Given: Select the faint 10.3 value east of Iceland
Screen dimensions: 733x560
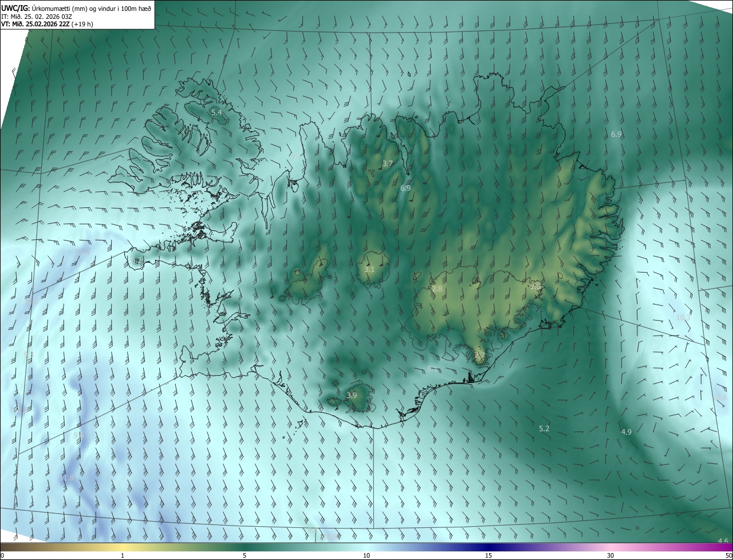Looking at the screenshot, I should point(684,317).
